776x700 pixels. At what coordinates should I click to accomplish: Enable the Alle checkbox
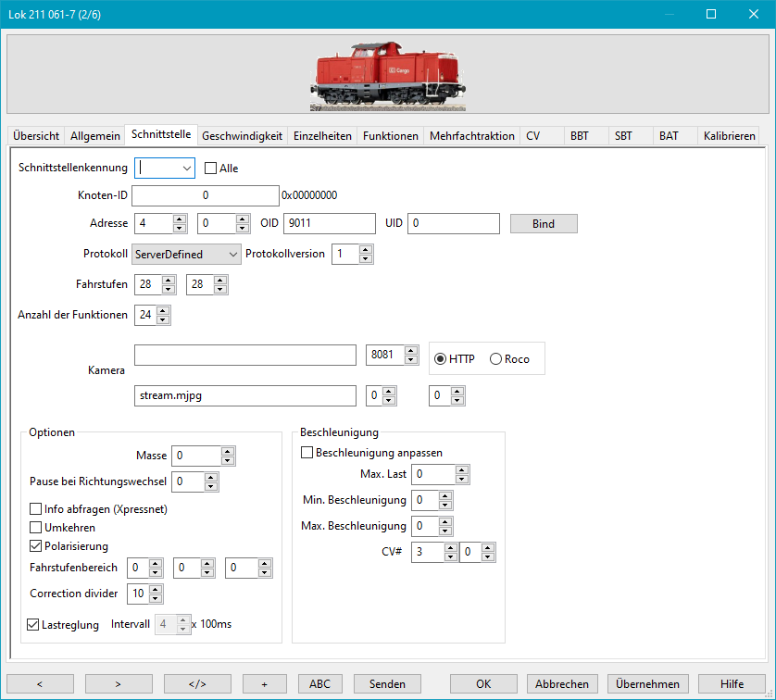point(210,169)
